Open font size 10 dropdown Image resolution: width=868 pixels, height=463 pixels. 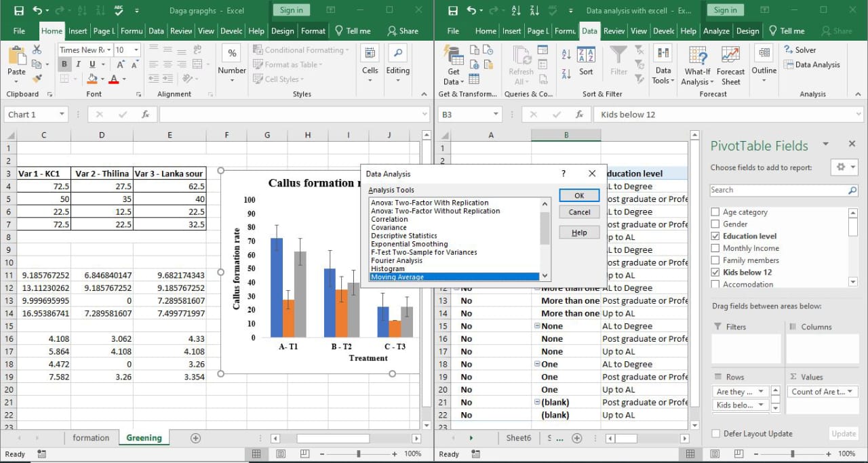click(x=136, y=49)
